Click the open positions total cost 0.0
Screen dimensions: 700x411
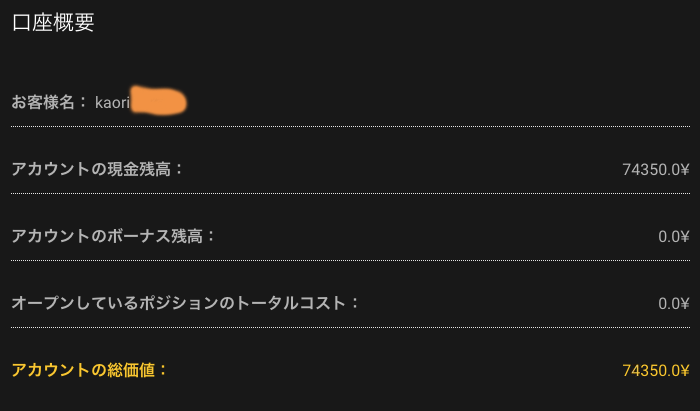668,303
